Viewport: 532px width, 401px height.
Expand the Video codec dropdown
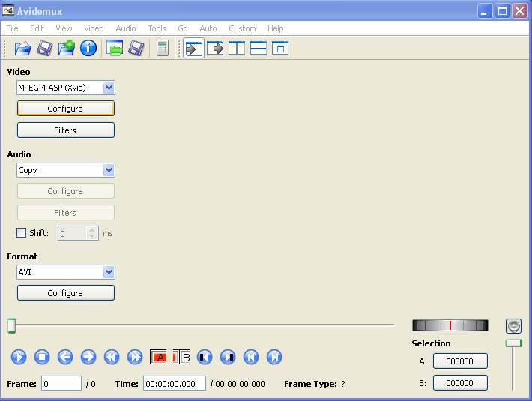coord(109,88)
